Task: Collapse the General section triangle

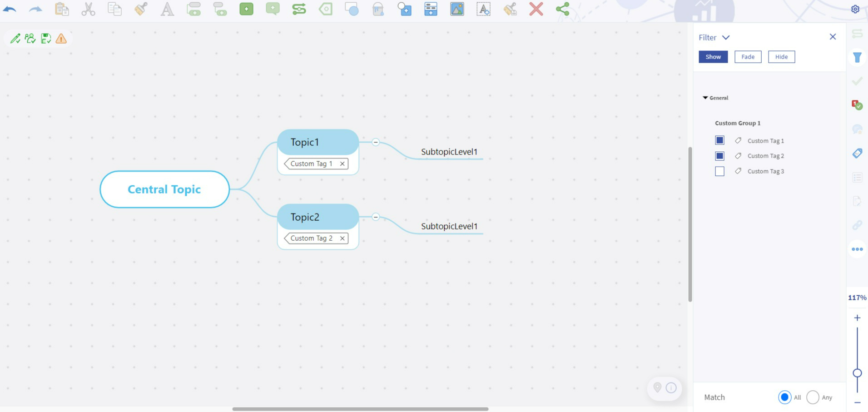Action: (x=705, y=98)
